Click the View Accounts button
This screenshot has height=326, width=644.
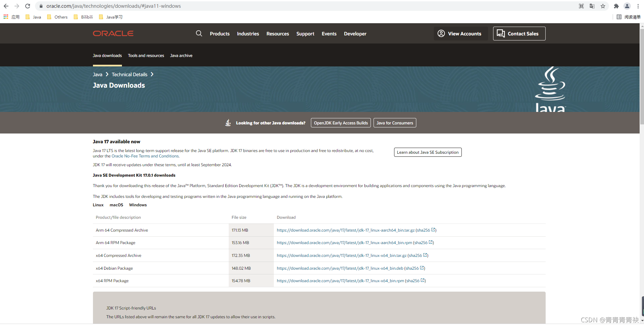click(460, 33)
